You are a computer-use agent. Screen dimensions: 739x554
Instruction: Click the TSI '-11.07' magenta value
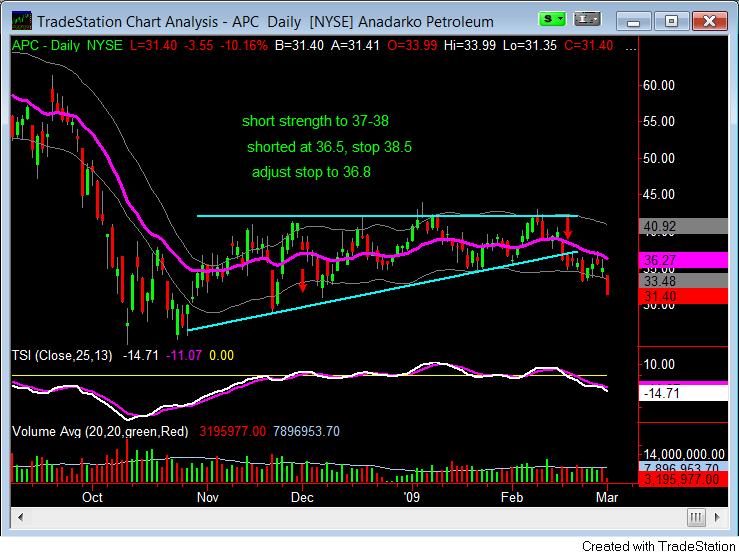pyautogui.click(x=184, y=356)
